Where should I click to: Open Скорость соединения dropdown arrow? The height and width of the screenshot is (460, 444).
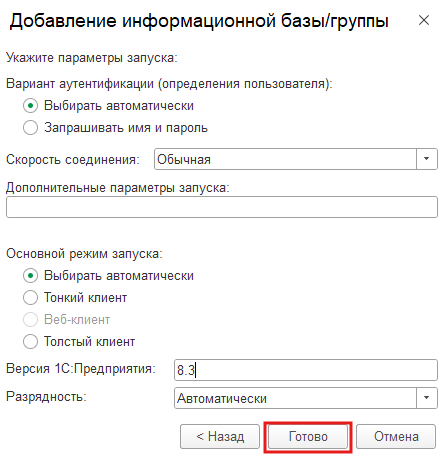click(427, 159)
